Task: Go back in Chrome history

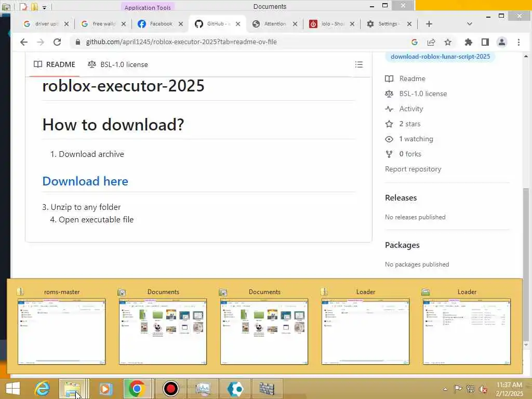Action: 24,42
